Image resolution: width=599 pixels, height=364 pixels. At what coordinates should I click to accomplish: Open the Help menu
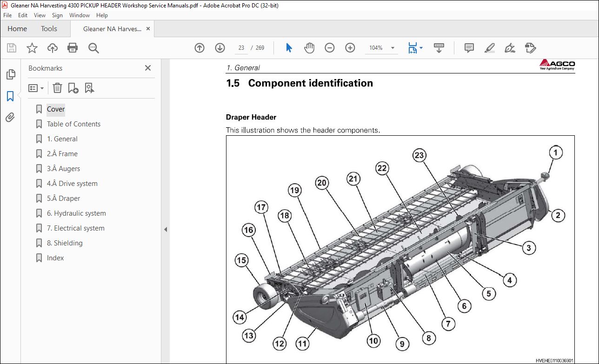pyautogui.click(x=102, y=15)
